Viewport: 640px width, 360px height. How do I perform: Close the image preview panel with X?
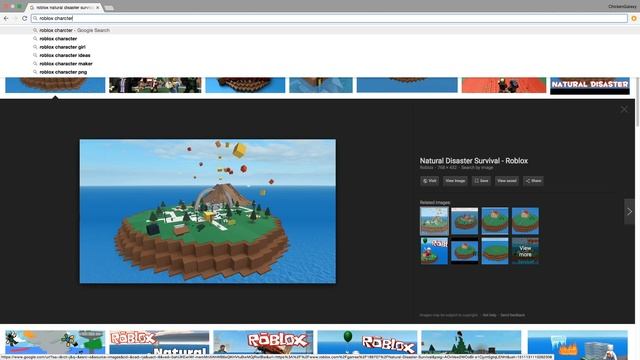(624, 109)
